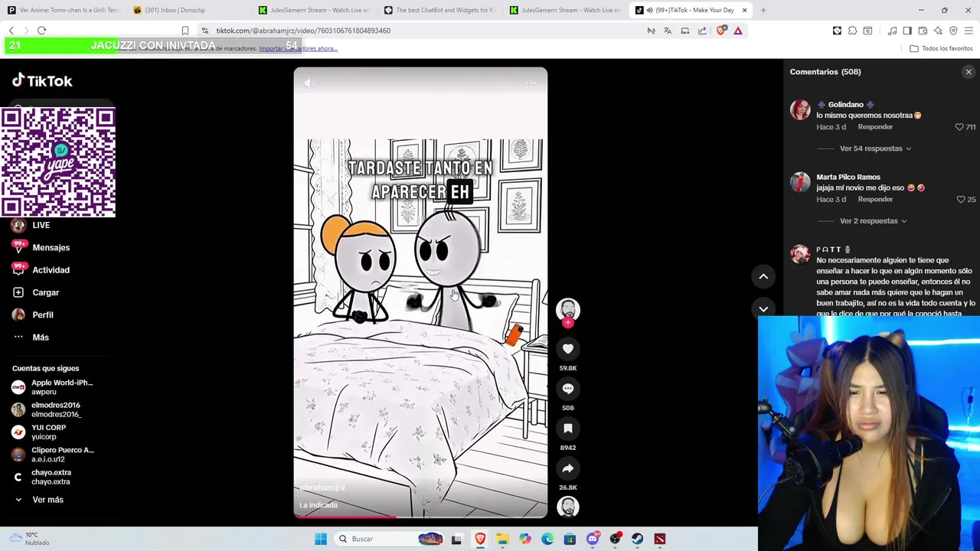Expand Ver 54 respuestas

pyautogui.click(x=875, y=148)
